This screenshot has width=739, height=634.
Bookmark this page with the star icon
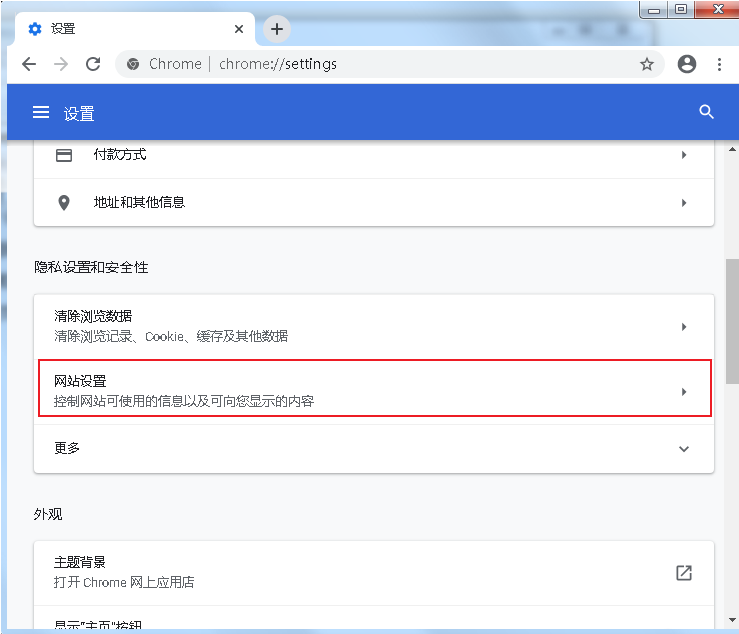pyautogui.click(x=647, y=64)
